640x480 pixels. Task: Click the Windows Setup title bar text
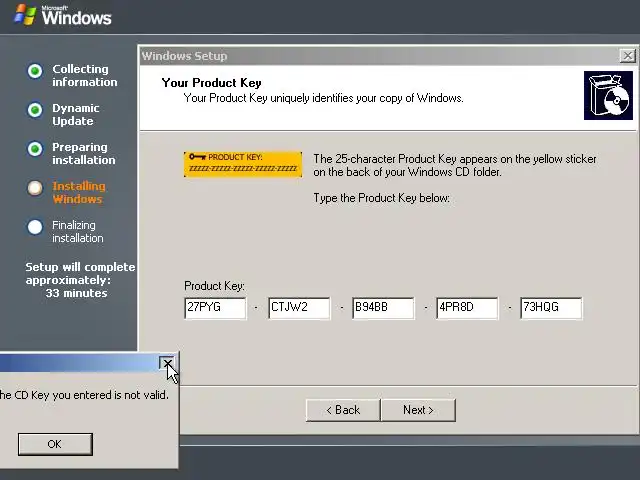pos(184,56)
